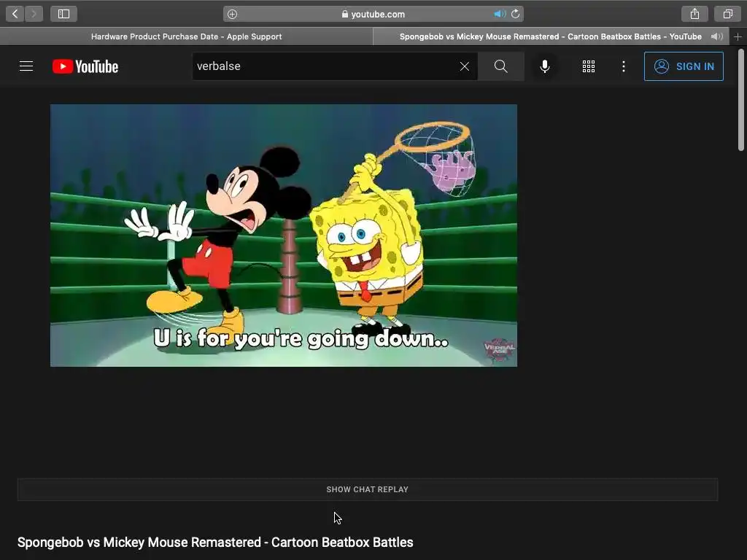Image resolution: width=747 pixels, height=560 pixels.
Task: Click the Safari forward arrow
Action: click(x=34, y=14)
